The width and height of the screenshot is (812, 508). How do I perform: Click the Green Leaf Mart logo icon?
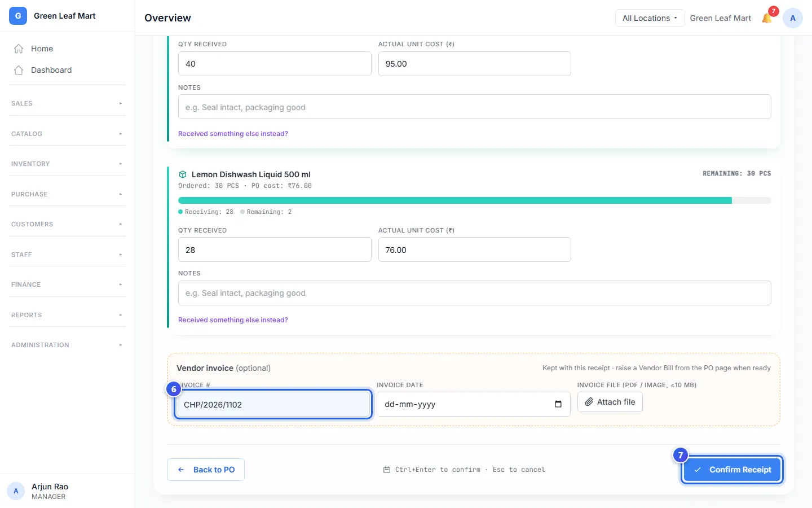click(x=18, y=16)
